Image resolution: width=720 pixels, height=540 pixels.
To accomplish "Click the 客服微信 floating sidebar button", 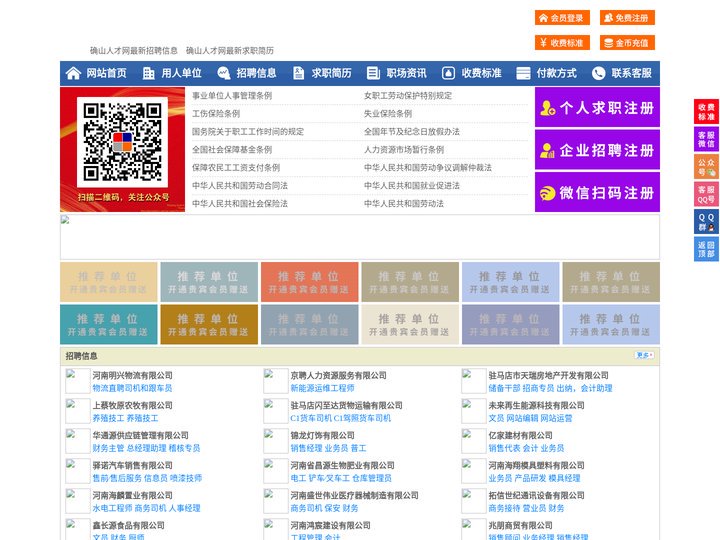I will click(x=706, y=139).
